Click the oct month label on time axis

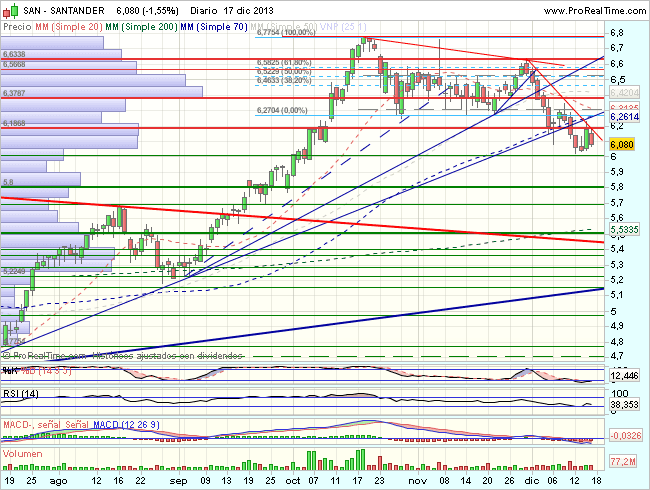(x=293, y=481)
